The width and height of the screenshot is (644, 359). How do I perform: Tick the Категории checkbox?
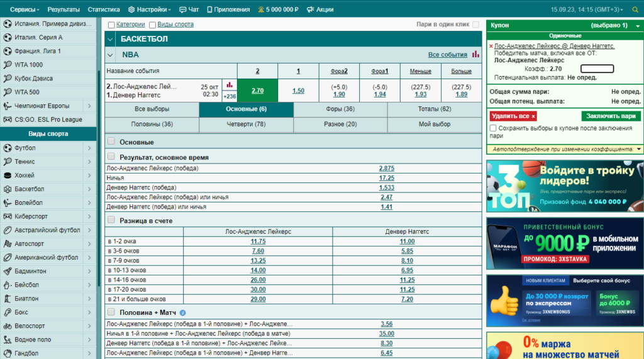click(111, 25)
